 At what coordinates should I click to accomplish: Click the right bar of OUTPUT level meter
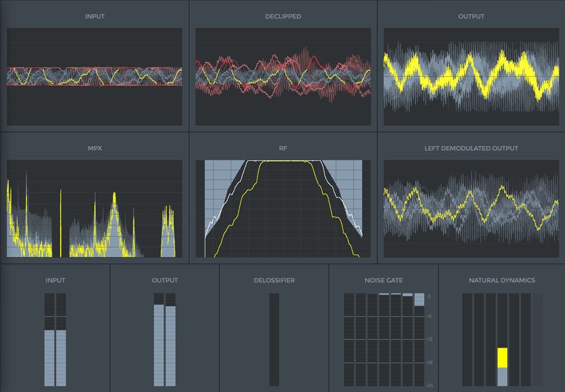(x=171, y=340)
